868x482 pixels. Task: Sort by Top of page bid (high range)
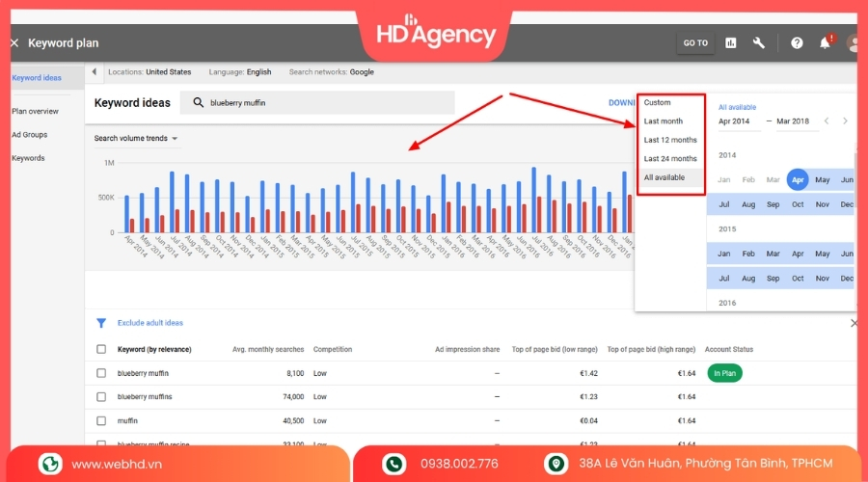(651, 350)
